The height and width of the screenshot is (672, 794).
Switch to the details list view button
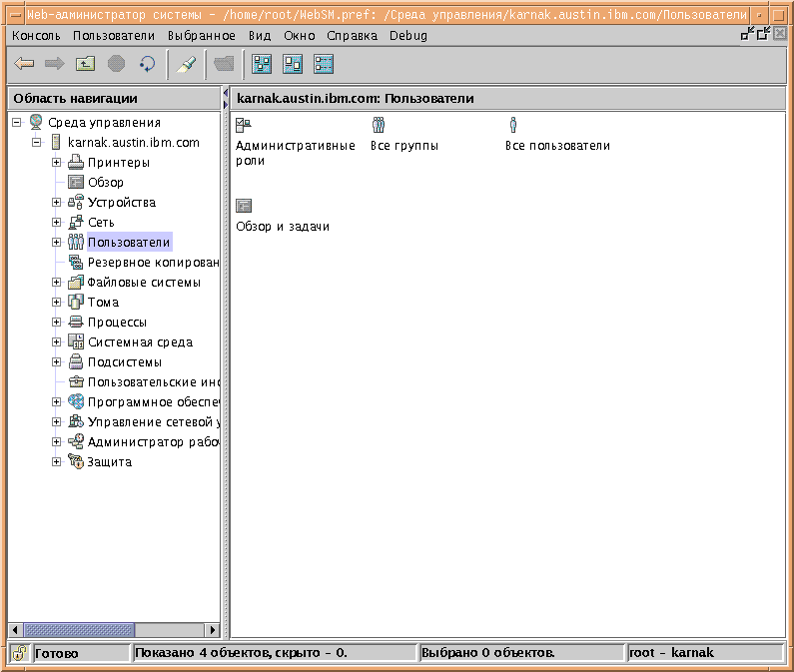pos(324,64)
